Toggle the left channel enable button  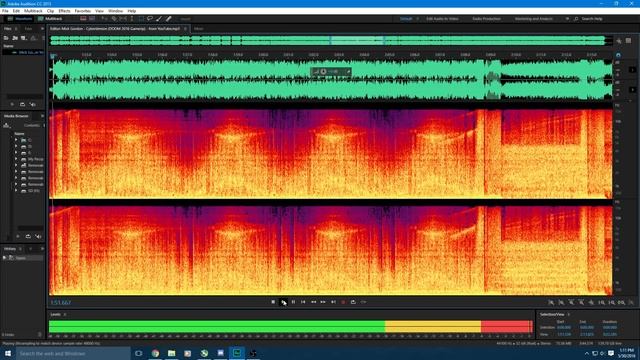click(632, 70)
